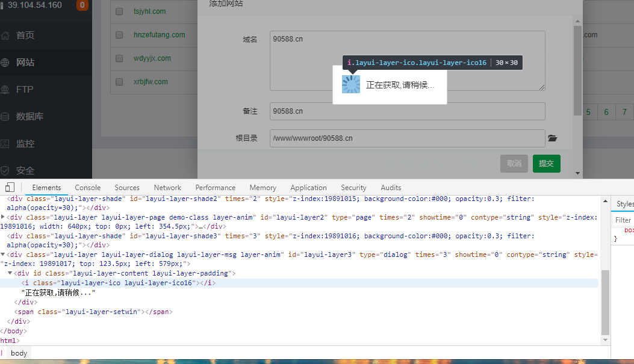Click the dialog vertical scrollbar thumb
Image resolution: width=634 pixels, height=364 pixels.
[x=577, y=71]
